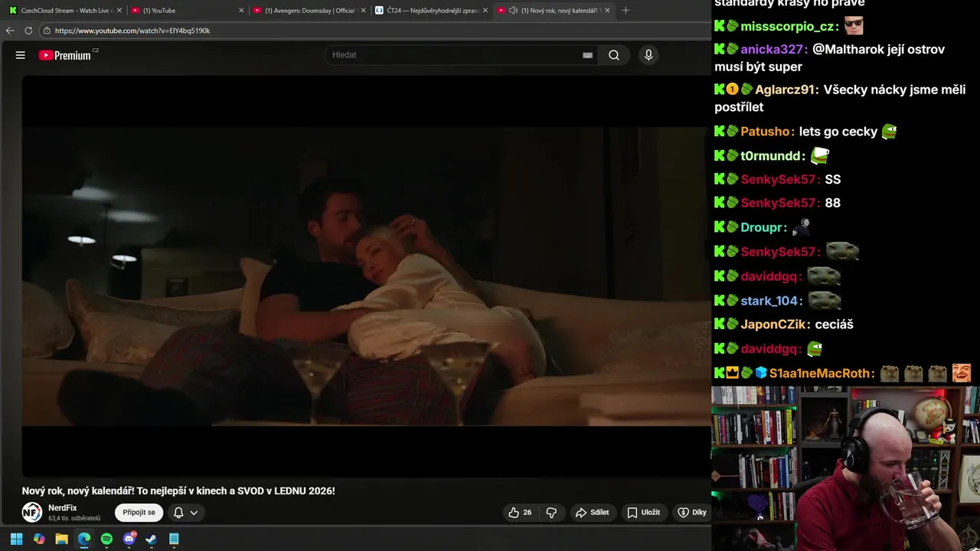
Task: Click username JaponCZik in chat
Action: tap(774, 324)
